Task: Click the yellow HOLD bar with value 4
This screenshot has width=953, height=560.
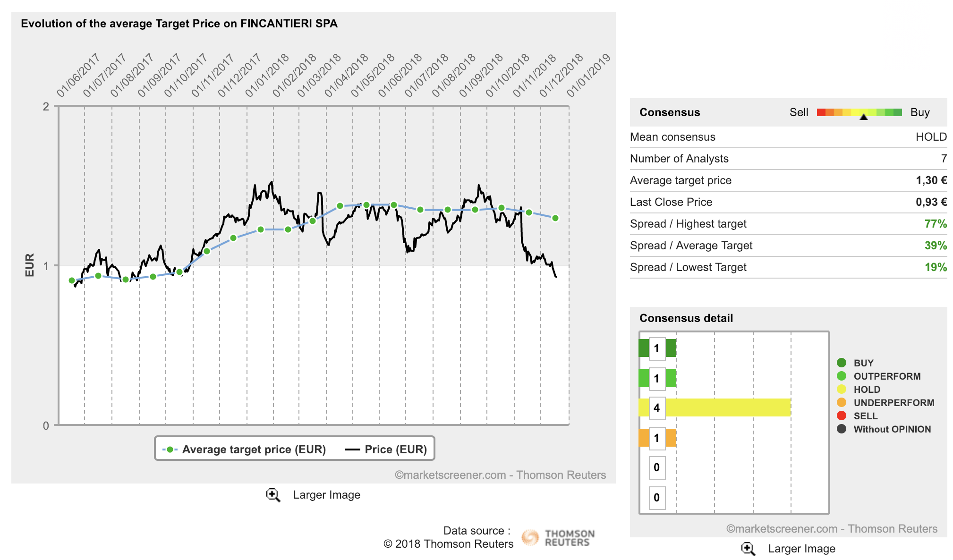Action: (715, 407)
